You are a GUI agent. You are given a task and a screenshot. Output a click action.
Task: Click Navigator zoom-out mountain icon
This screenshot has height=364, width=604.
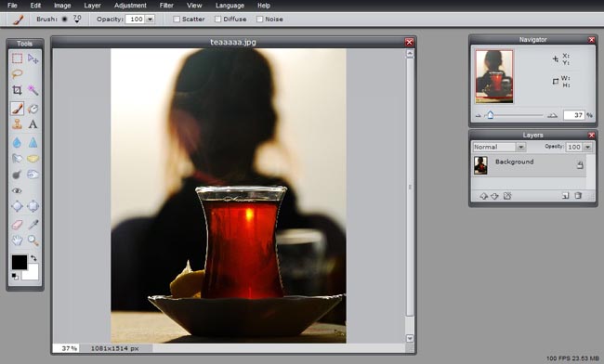coord(479,115)
